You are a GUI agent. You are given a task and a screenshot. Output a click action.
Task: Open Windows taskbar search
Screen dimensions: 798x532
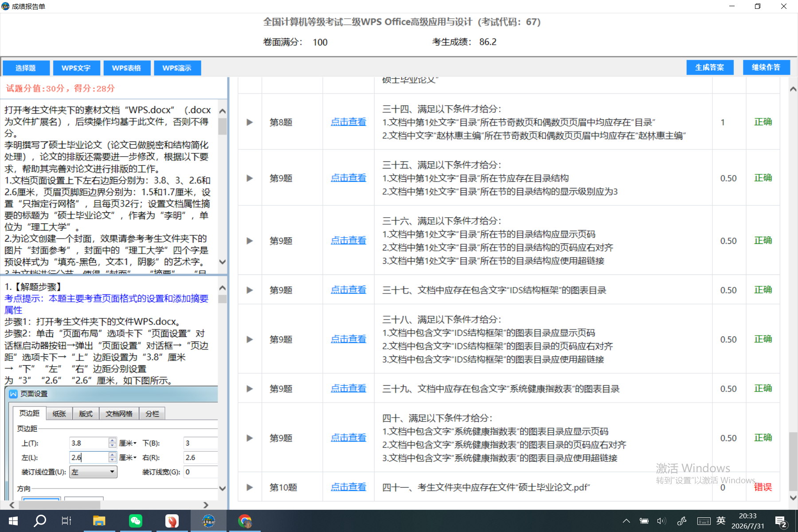(x=40, y=521)
